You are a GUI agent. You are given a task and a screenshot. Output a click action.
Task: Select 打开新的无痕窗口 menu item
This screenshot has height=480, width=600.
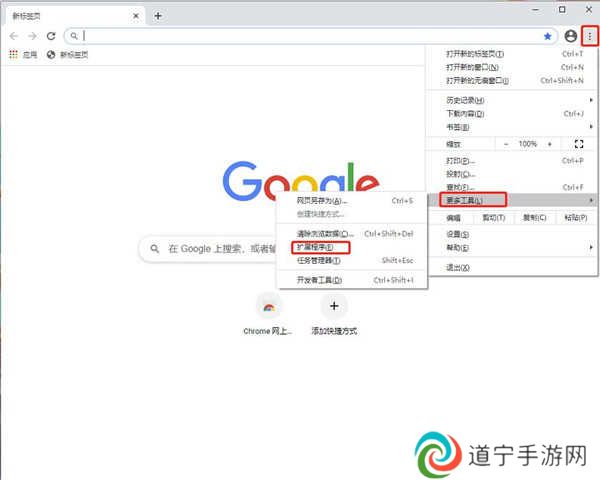[513, 81]
